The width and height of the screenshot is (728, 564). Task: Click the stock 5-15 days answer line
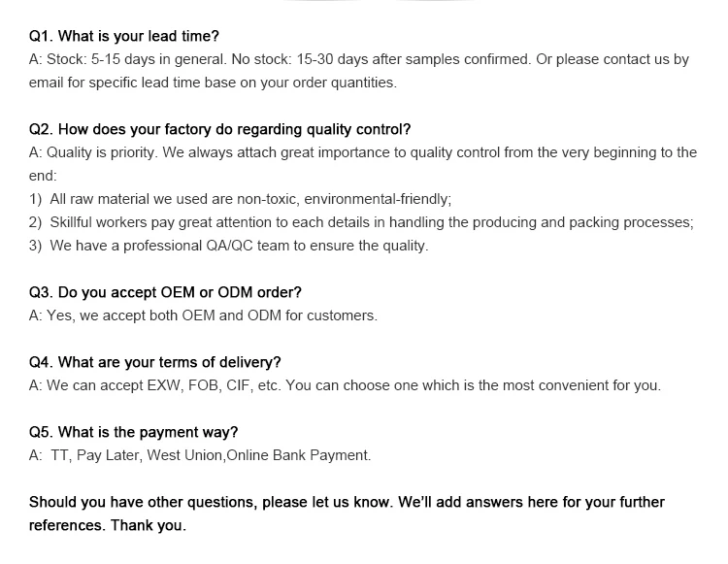click(359, 59)
